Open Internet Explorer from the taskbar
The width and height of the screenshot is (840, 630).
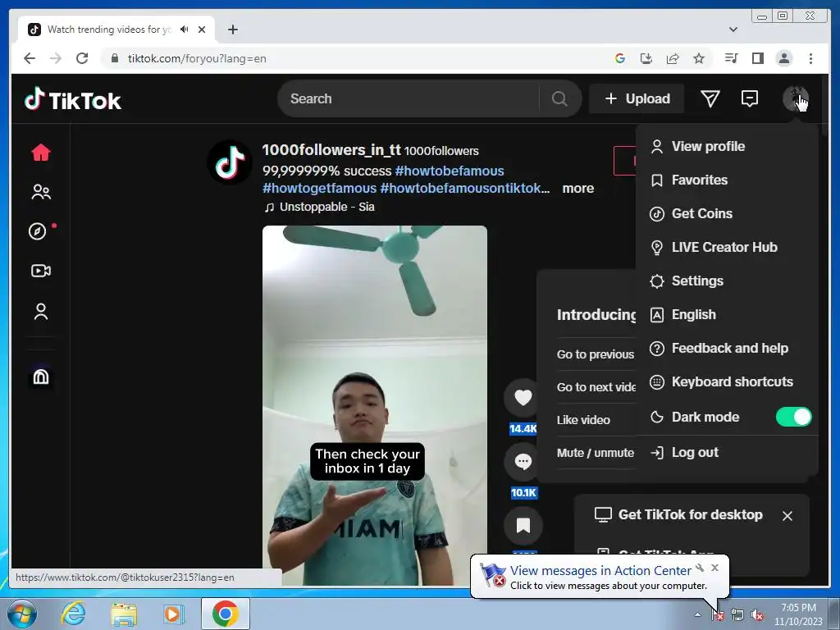[x=73, y=614]
